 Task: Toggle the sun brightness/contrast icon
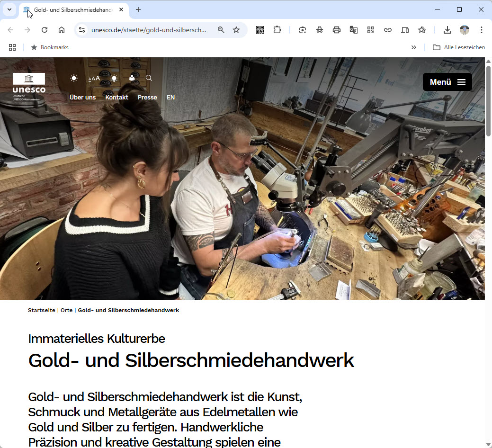click(x=74, y=78)
